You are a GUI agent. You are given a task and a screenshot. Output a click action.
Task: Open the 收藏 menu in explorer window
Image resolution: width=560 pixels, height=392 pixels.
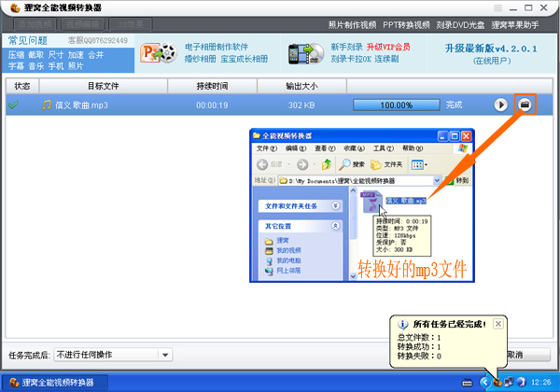(355, 148)
